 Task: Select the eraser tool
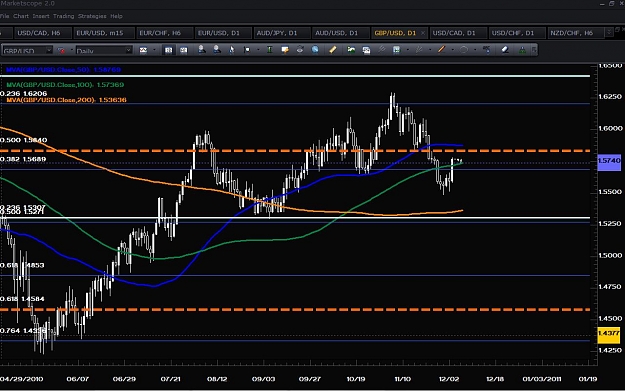[505, 49]
